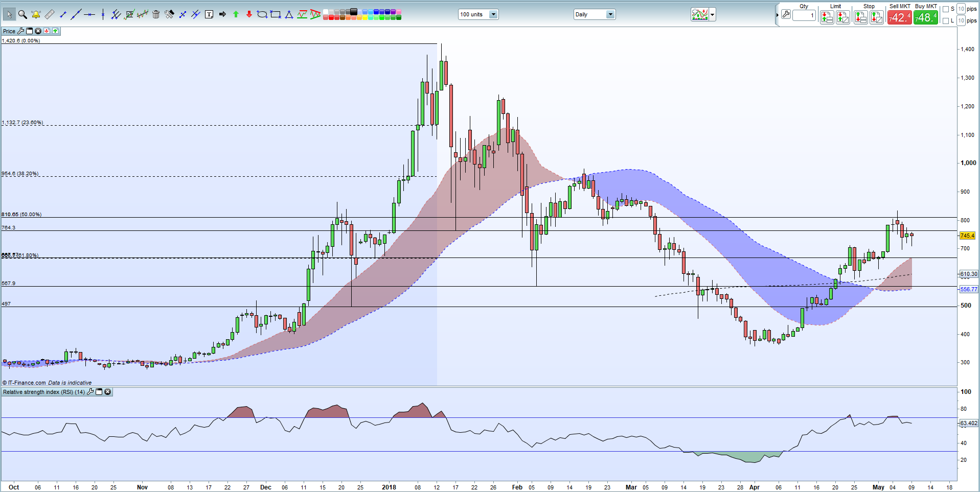Viewport: 980px width, 492px height.
Task: Click the 745.4 current price label
Action: coord(967,236)
